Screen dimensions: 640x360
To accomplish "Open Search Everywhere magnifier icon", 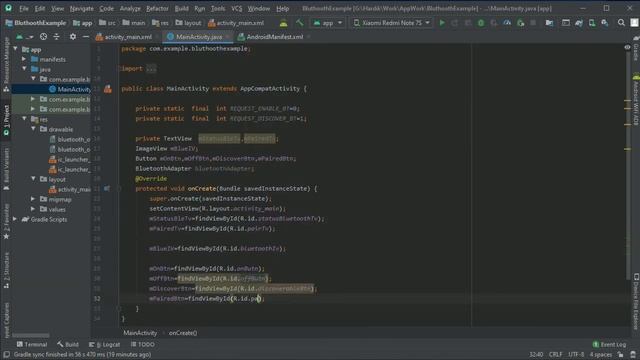I will (621, 23).
